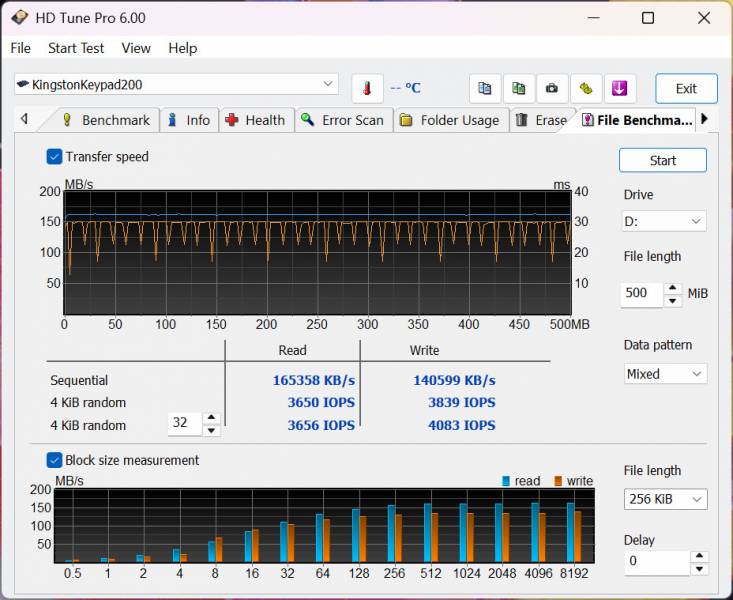The height and width of the screenshot is (600, 733).
Task: Increase File length MiB value
Action: (672, 288)
